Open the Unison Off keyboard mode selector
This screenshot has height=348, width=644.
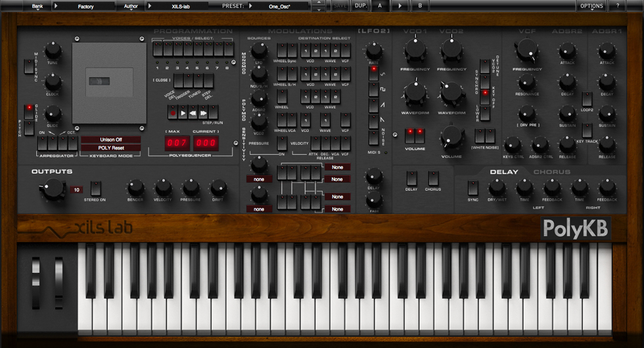coord(111,139)
